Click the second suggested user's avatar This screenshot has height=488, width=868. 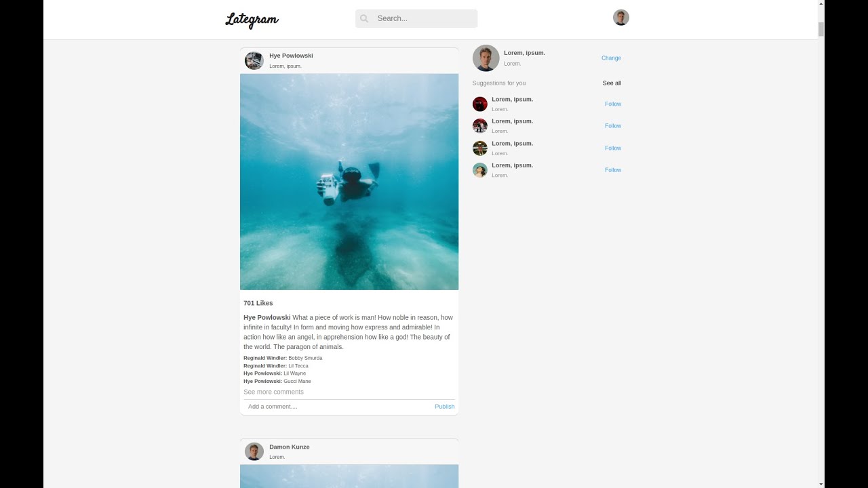pos(480,126)
